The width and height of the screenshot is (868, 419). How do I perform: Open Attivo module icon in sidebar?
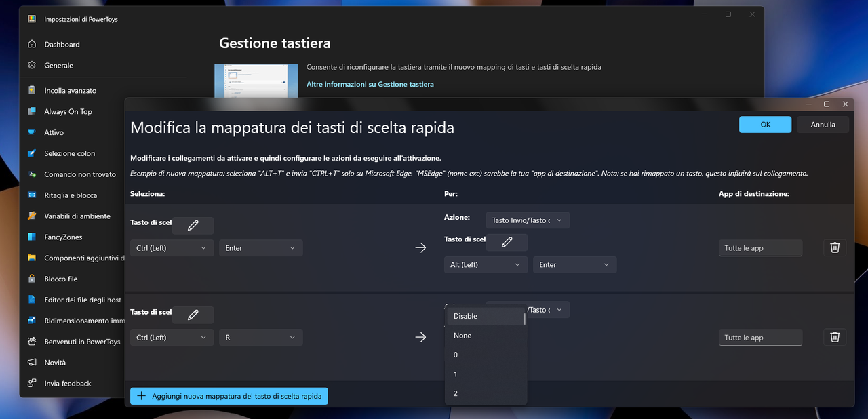[x=32, y=132]
